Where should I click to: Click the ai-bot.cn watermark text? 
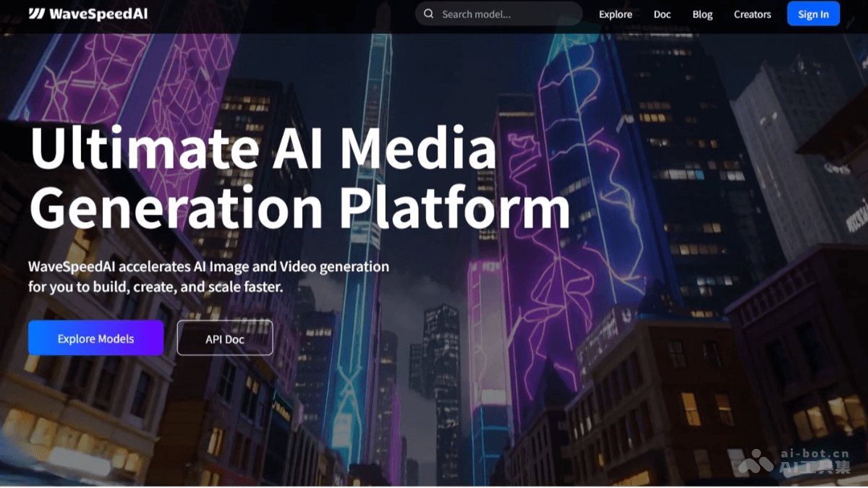coord(814,453)
